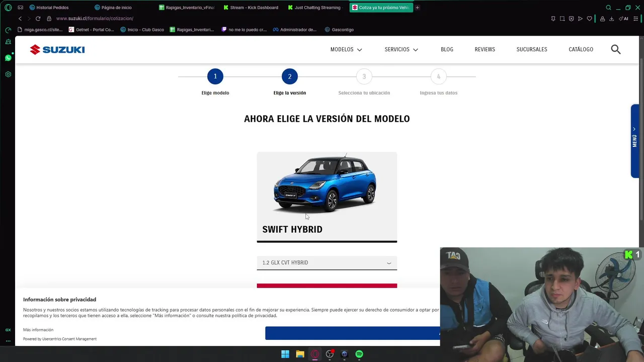Open the 'no me lo puedo cr...' bookmark

tap(244, 30)
